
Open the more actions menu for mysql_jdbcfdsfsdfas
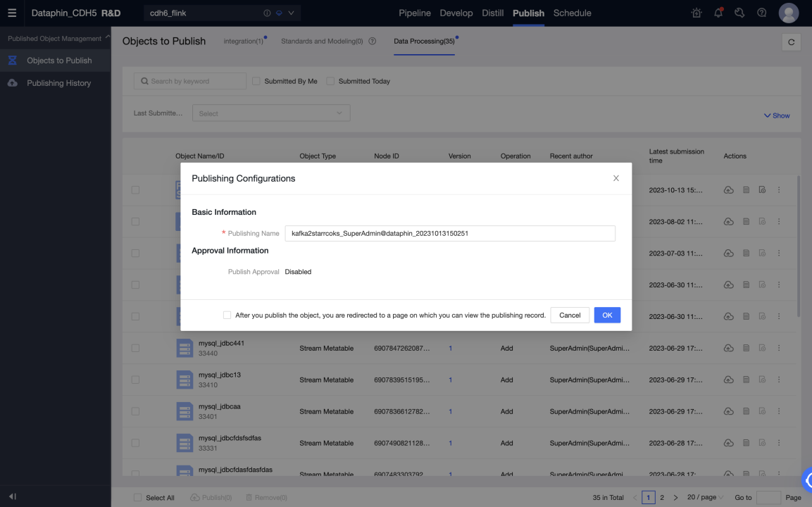coord(778,443)
